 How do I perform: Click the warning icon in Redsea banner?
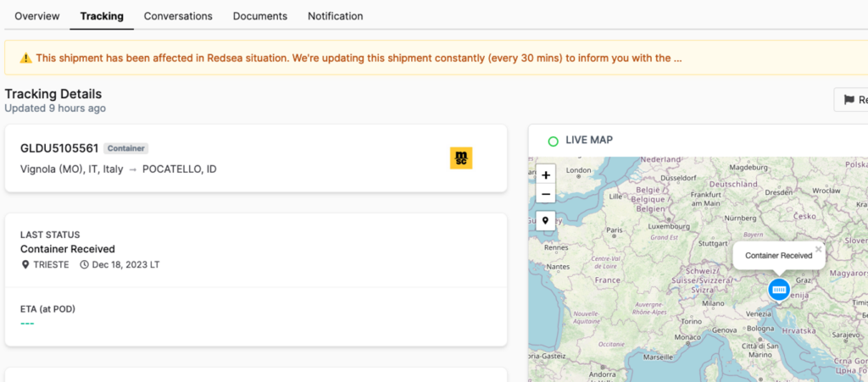pyautogui.click(x=25, y=58)
